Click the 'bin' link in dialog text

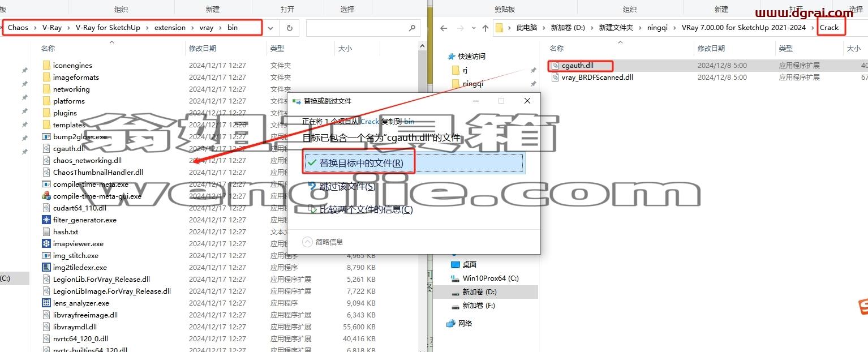pos(409,121)
